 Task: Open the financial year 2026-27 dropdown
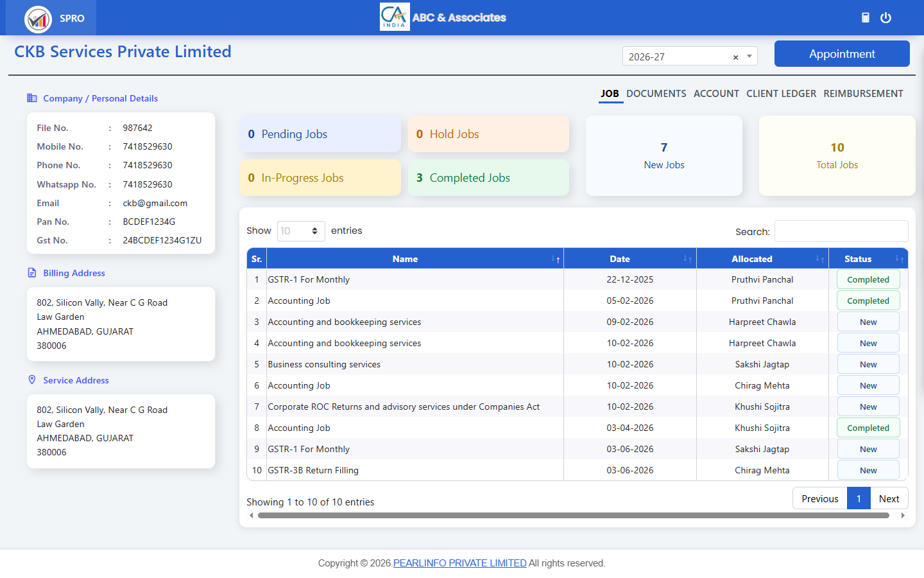(690, 57)
